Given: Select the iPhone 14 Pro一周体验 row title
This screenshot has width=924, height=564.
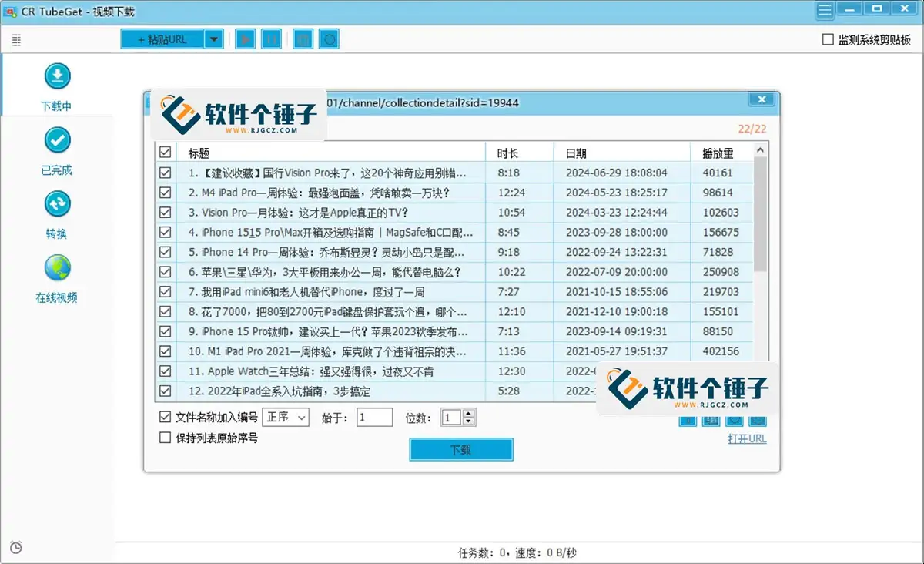Looking at the screenshot, I should point(326,252).
